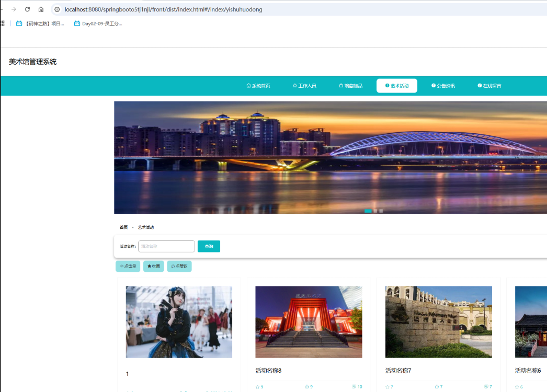547x392 pixels.
Task: Click the browser forward arrow
Action: pyautogui.click(x=14, y=9)
